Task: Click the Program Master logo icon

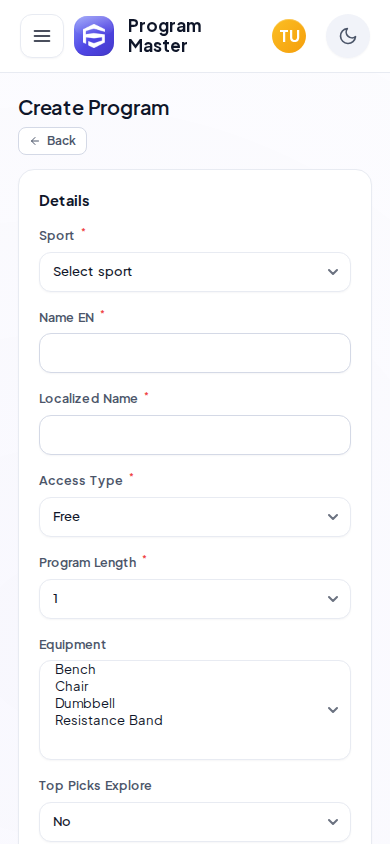Action: click(x=94, y=36)
